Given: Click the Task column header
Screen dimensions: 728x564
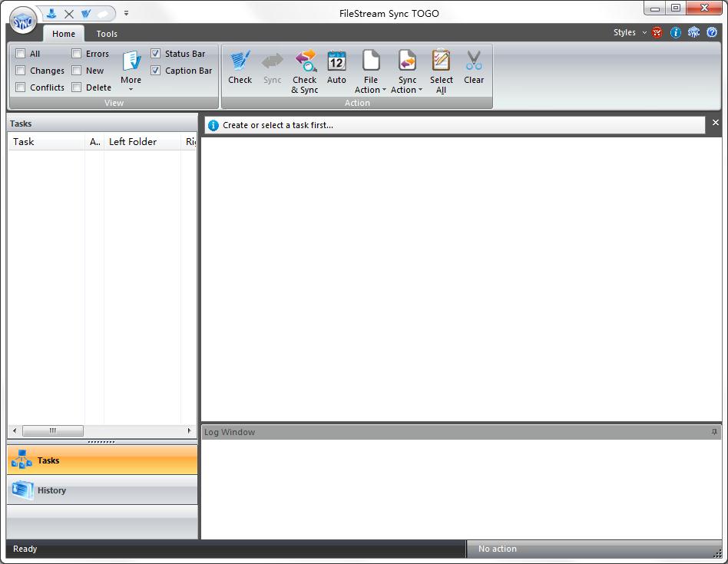Looking at the screenshot, I should [46, 141].
